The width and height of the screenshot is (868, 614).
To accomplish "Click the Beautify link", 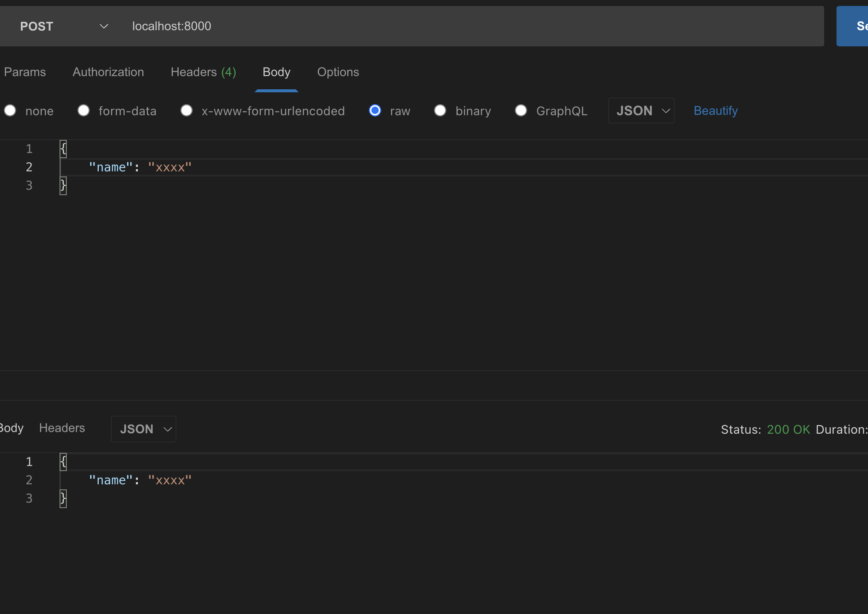I will click(x=715, y=111).
